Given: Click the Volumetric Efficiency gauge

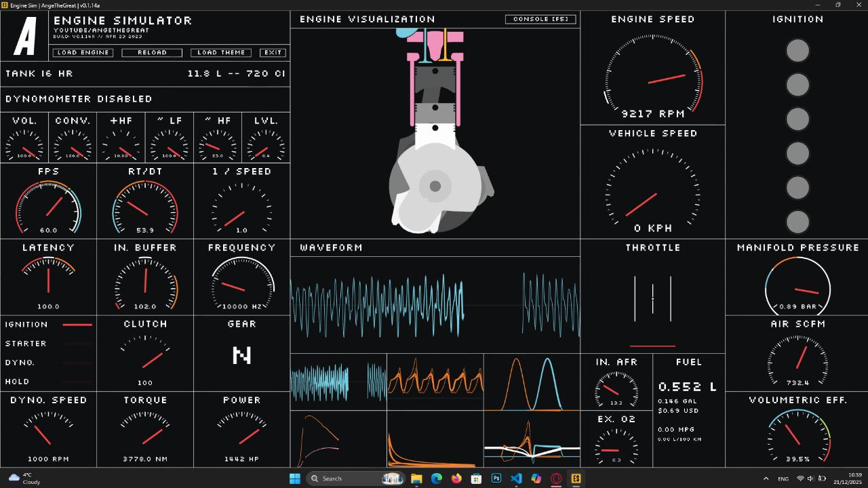Looking at the screenshot, I should [798, 435].
